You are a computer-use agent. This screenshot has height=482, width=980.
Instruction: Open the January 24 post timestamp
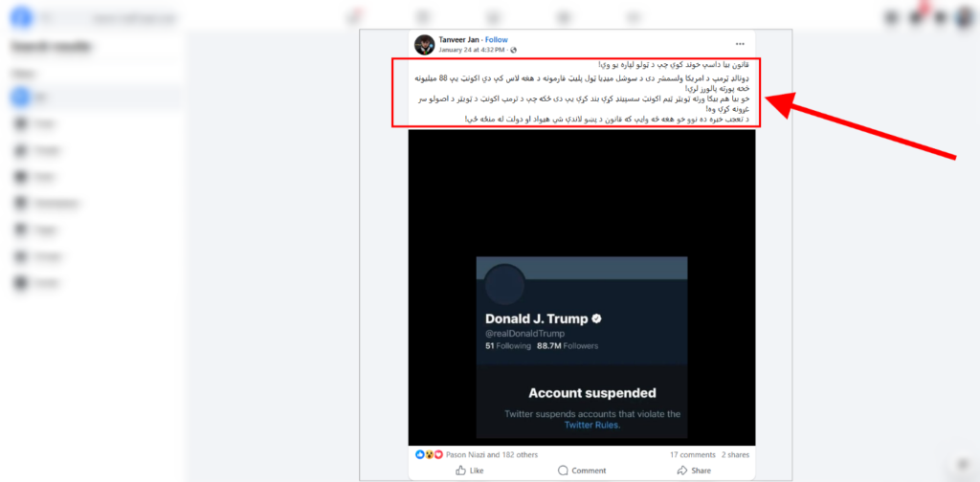point(472,50)
